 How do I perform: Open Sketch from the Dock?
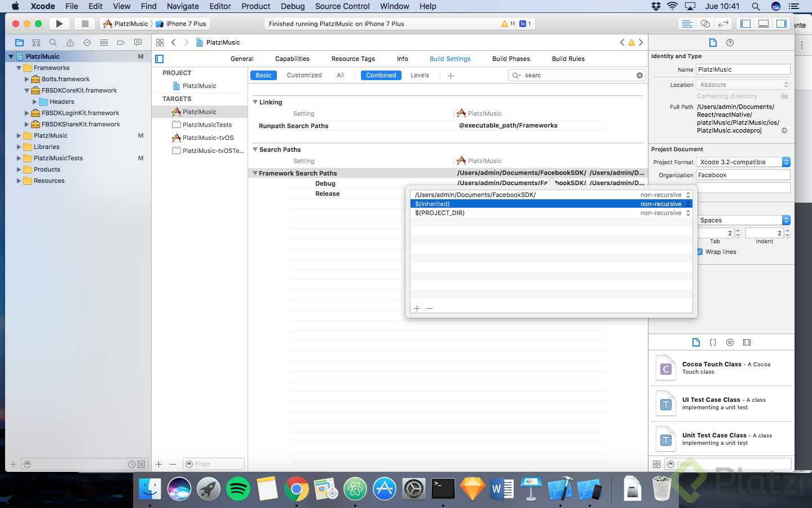tap(473, 489)
